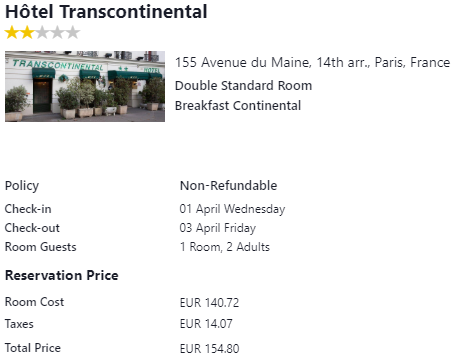This screenshot has width=464, height=361.
Task: Click the first gold rating star
Action: pos(12,33)
